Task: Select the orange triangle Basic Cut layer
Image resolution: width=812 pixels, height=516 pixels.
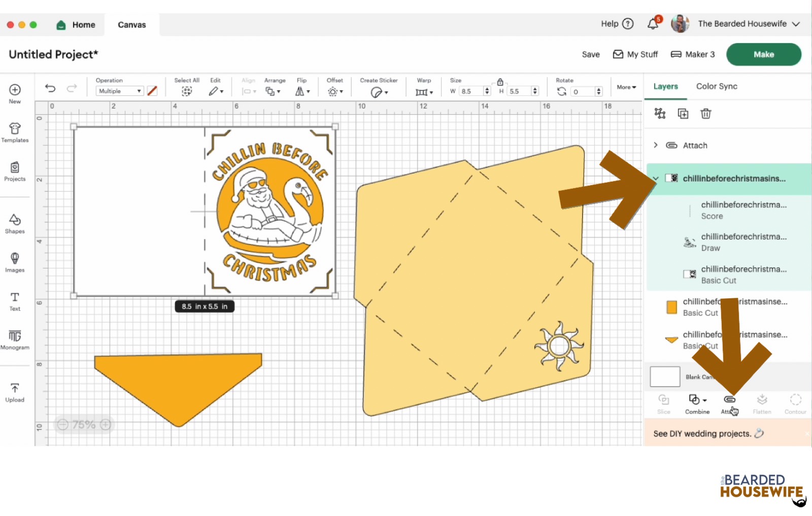Action: [729, 340]
